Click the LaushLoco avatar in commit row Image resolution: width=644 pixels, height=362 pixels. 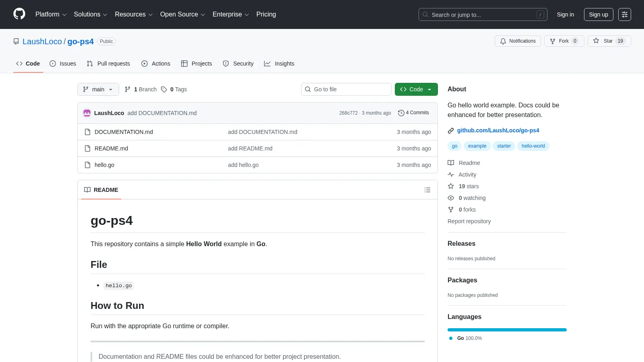87,113
